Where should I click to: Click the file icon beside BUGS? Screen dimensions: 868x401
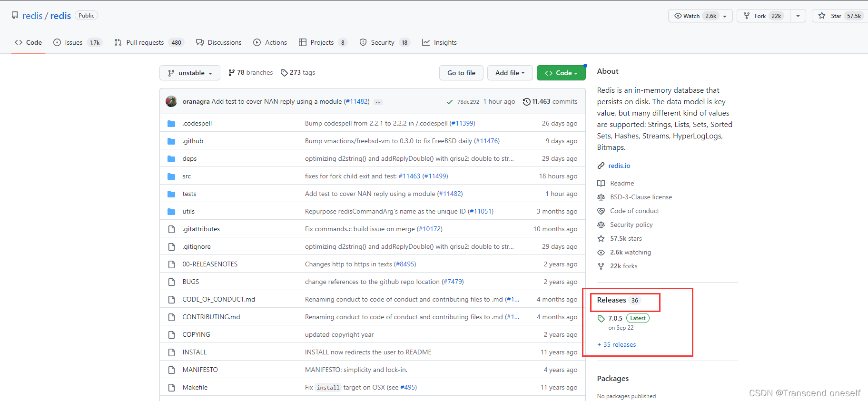click(x=171, y=282)
